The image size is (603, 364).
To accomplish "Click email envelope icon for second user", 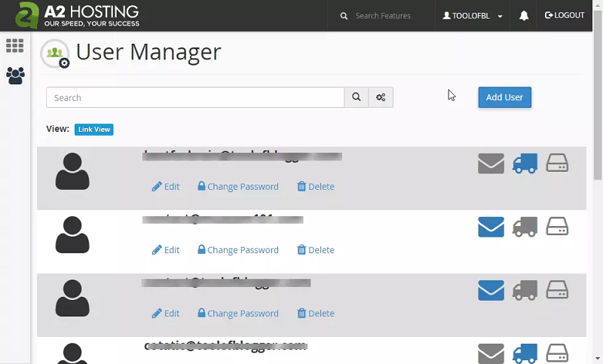I will click(491, 227).
